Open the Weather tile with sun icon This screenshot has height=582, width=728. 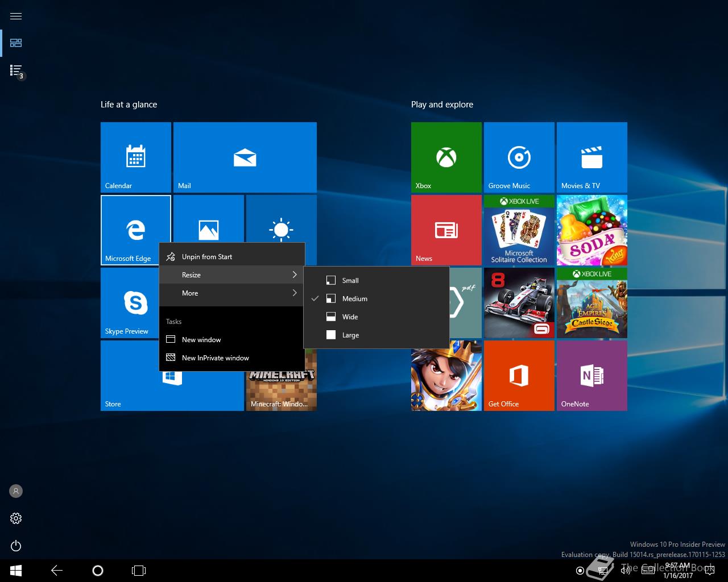[x=282, y=219]
